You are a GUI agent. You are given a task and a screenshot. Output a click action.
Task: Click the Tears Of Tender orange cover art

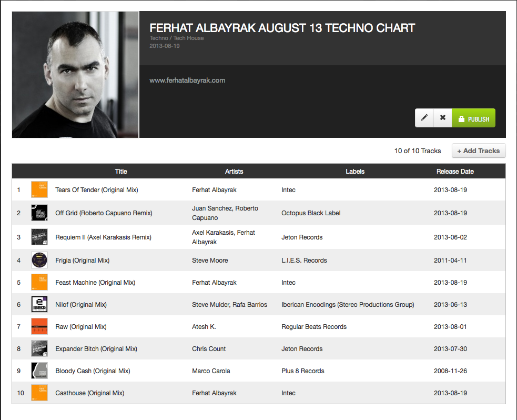(x=39, y=189)
